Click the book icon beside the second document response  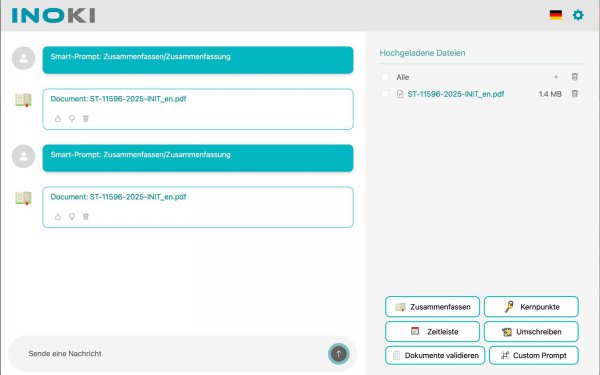23,198
